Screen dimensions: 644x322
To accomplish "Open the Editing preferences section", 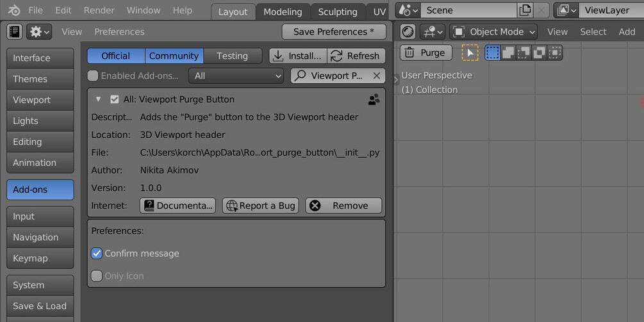I will click(x=40, y=142).
